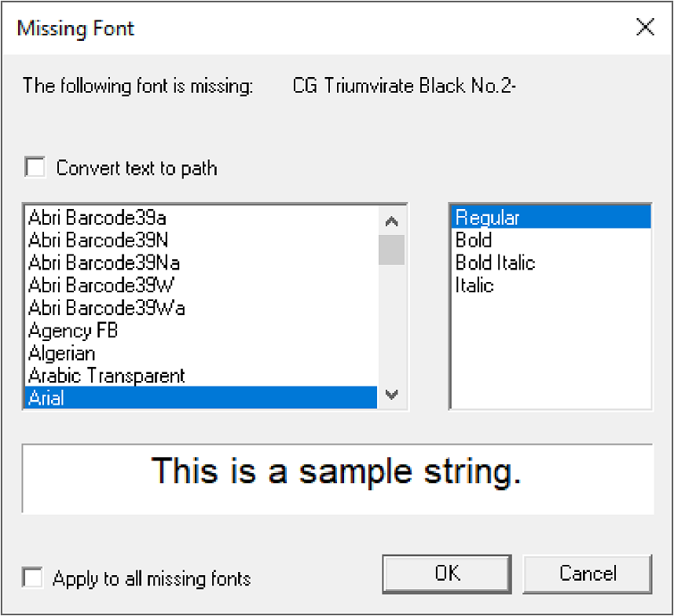Click the highlighted Arial font entry

tap(46, 398)
